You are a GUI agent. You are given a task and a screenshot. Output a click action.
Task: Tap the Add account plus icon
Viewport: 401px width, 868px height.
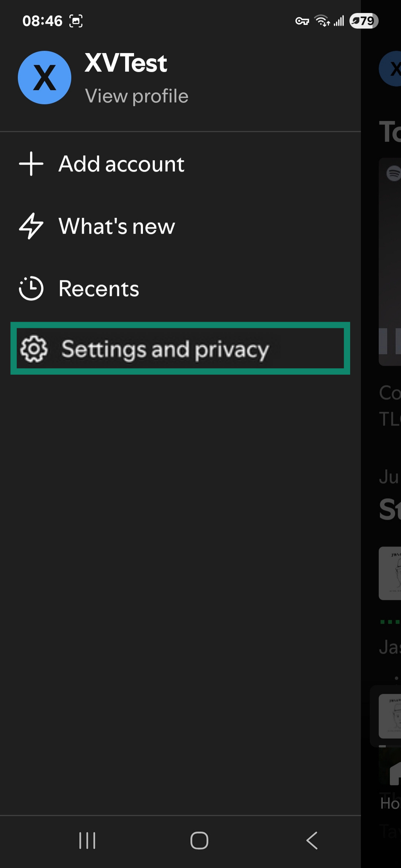click(x=30, y=164)
